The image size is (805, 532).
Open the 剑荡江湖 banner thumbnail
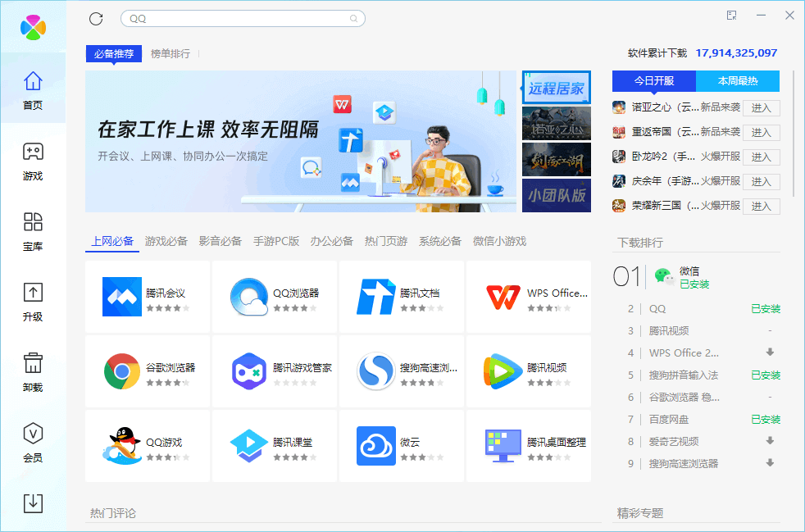557,160
